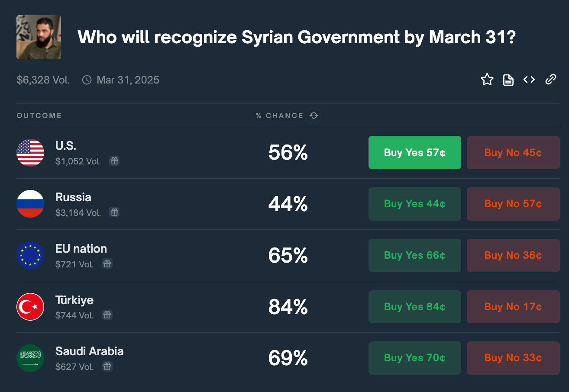Click the Saudi Arabia flag icon

click(x=30, y=358)
